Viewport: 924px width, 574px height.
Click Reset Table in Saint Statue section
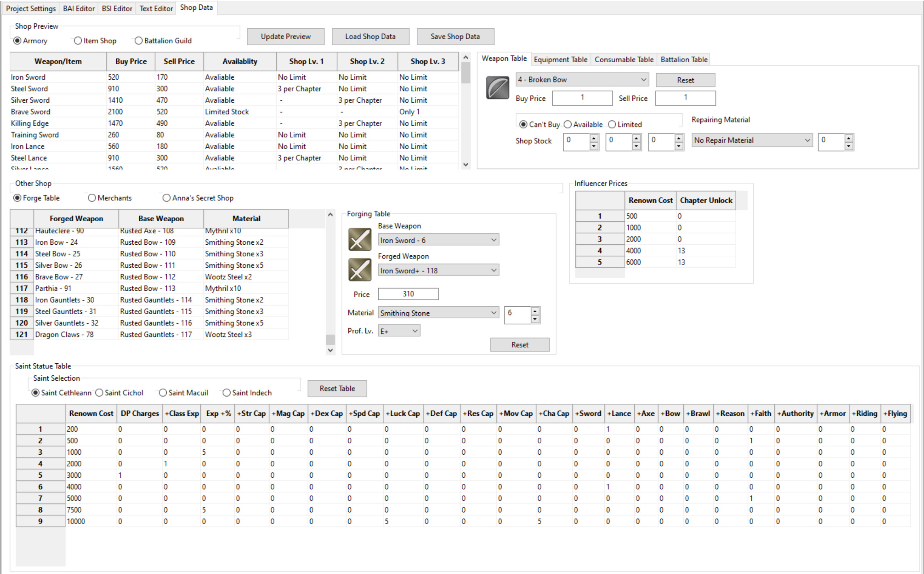337,388
